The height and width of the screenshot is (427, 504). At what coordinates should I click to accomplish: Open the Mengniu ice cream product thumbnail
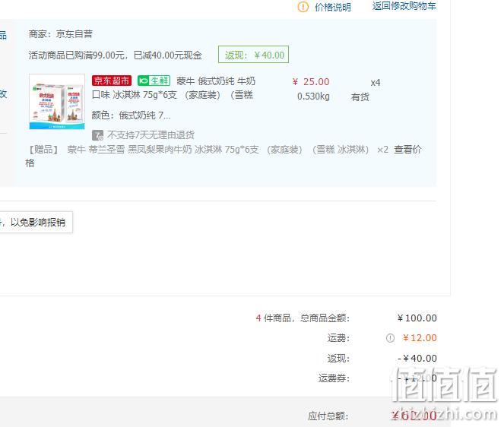57,102
